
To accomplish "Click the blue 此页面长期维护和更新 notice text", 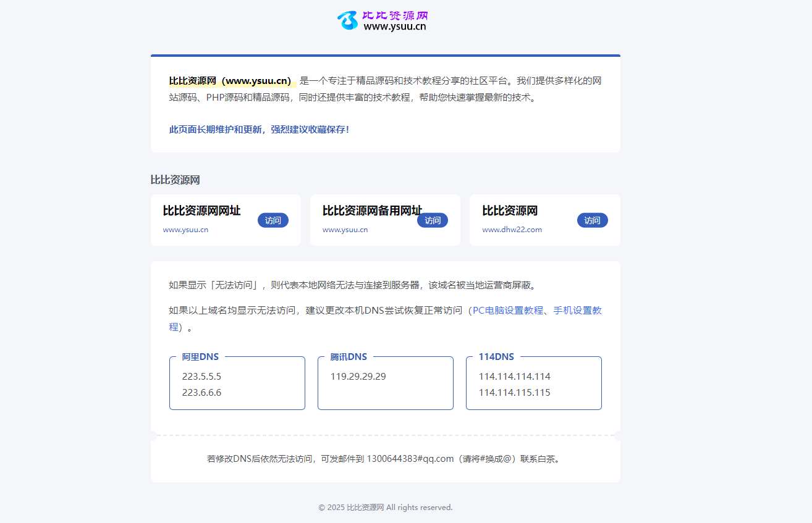I will click(259, 130).
